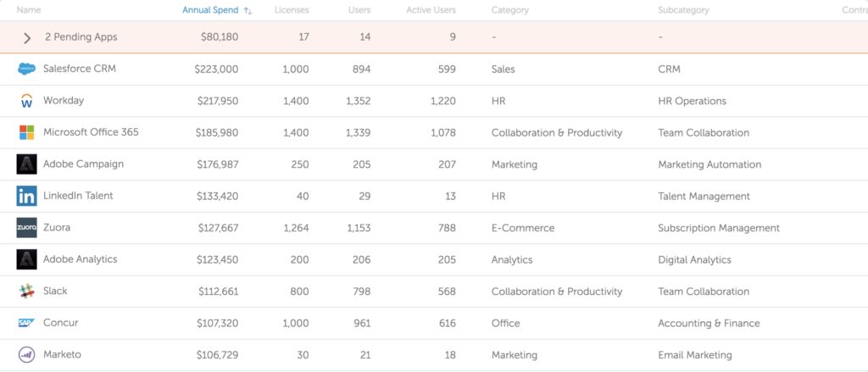Toggle sort arrows beside Annual Spend
This screenshot has height=372, width=868.
(x=248, y=10)
